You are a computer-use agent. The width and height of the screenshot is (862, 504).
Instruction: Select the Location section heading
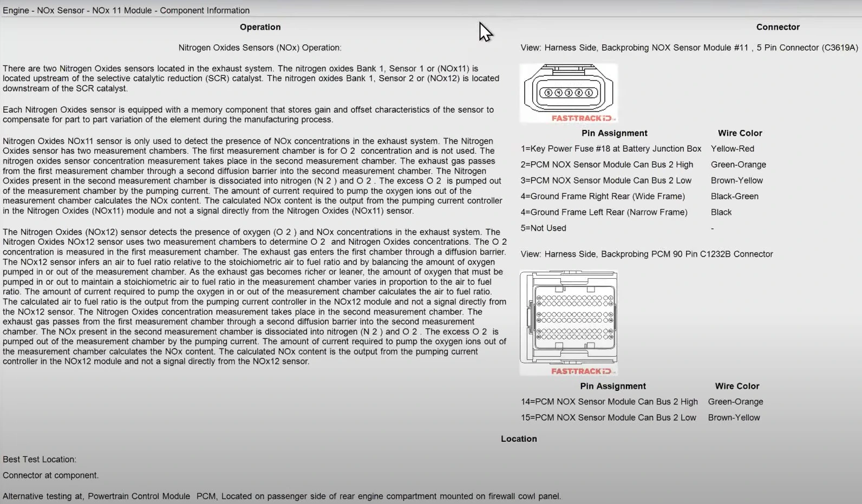pyautogui.click(x=519, y=439)
